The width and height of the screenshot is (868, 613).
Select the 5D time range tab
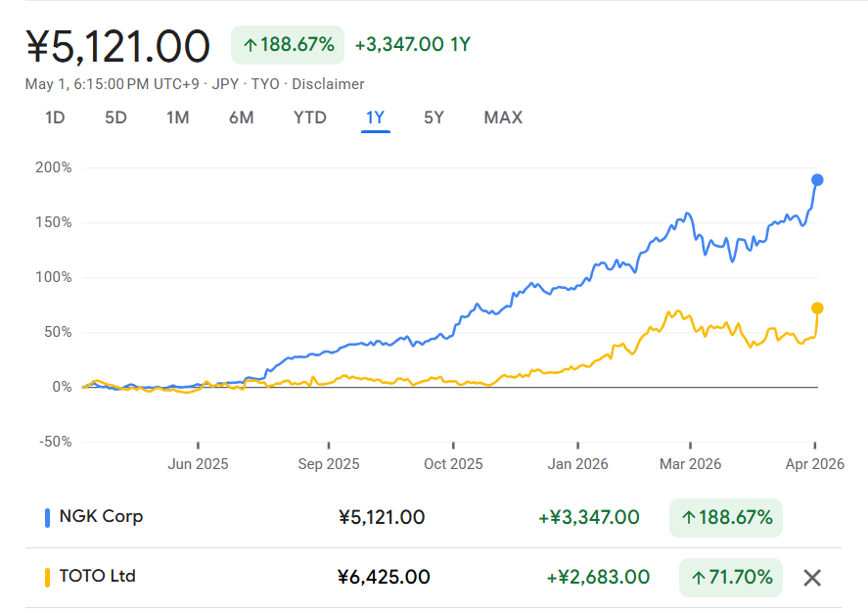[x=115, y=118]
